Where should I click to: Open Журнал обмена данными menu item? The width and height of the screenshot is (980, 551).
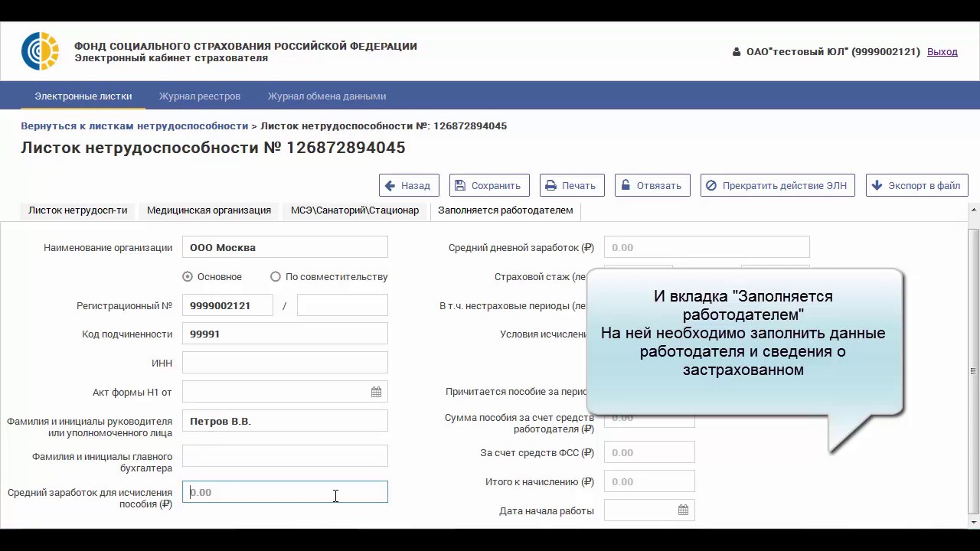[x=326, y=96]
